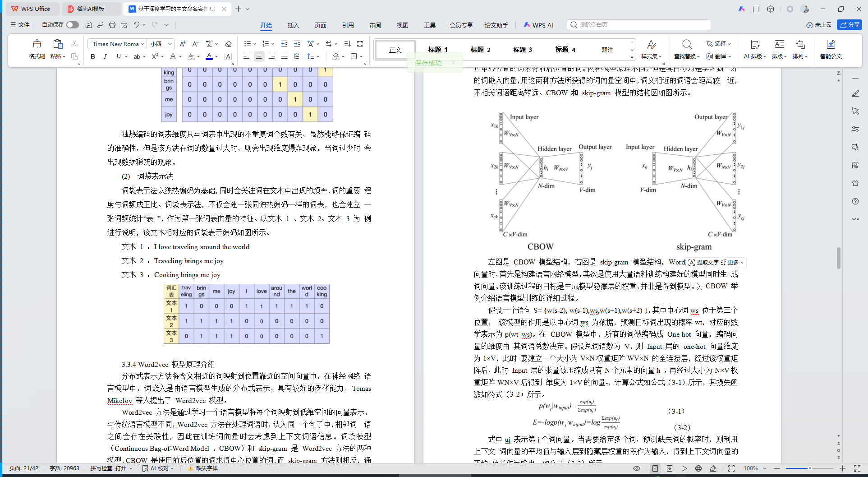Click the WPS AI button
Viewport: 868px width, 477px height.
click(x=538, y=25)
